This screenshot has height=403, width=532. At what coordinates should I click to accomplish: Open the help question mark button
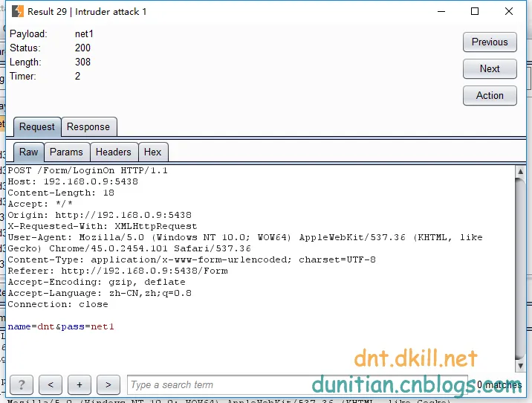click(x=22, y=384)
